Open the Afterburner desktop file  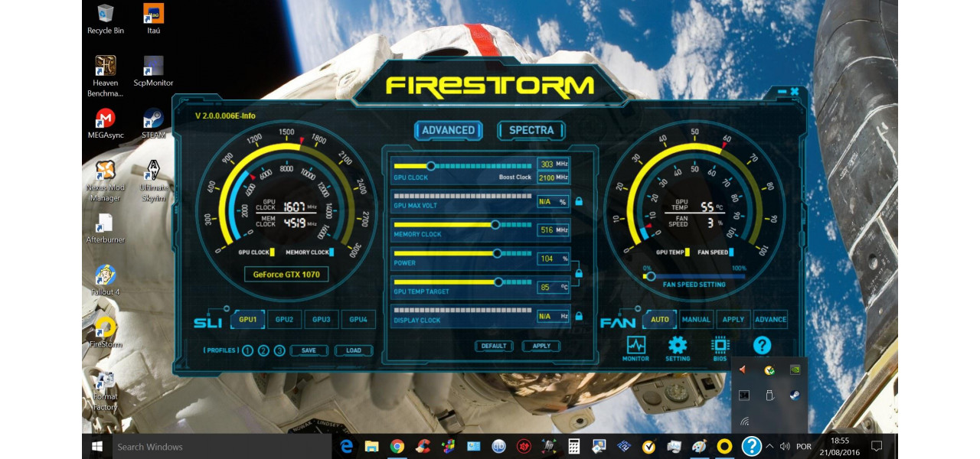click(106, 229)
